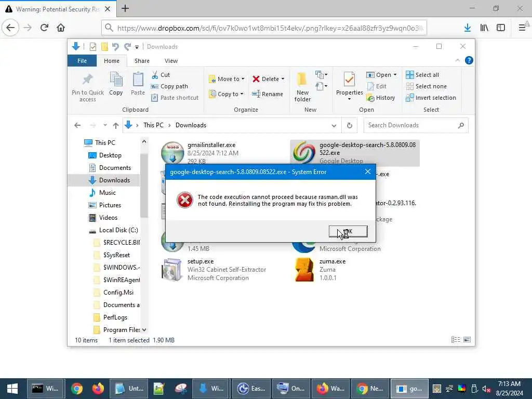Select This PC in navigation tree
Viewport: 532px width, 399px height.
click(105, 142)
